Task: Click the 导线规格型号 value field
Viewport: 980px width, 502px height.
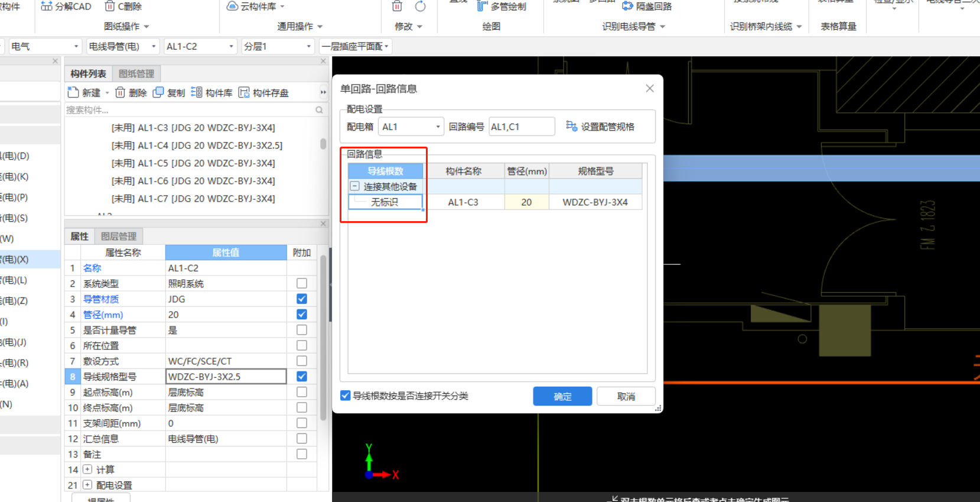Action: (x=226, y=377)
